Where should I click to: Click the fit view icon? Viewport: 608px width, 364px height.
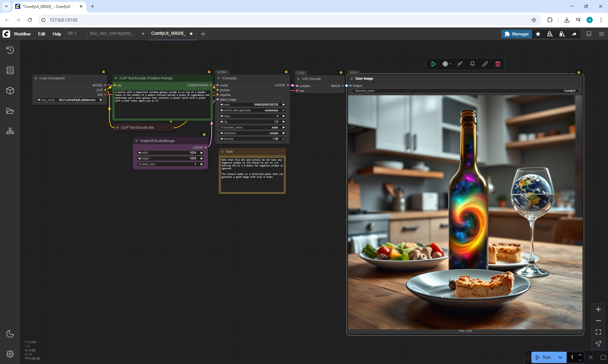pos(598,332)
